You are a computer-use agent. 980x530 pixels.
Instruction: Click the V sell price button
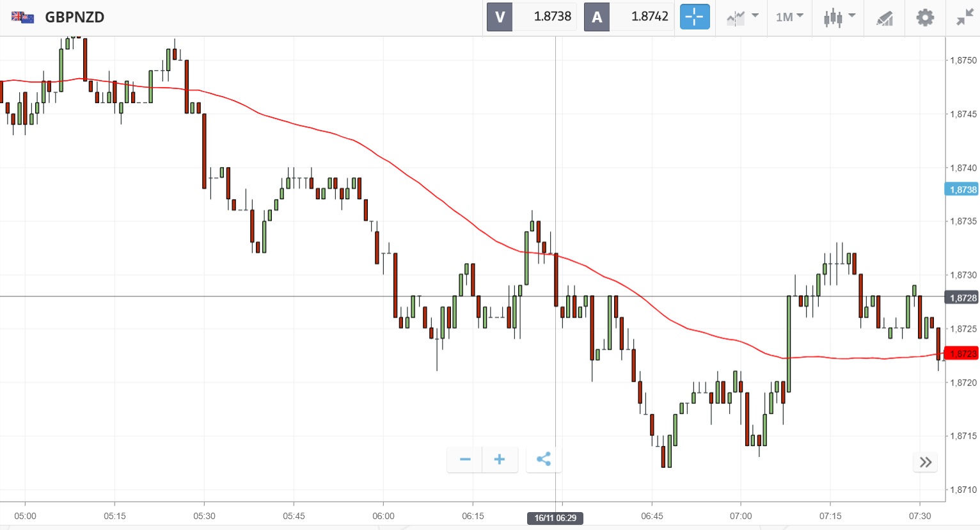(532, 17)
